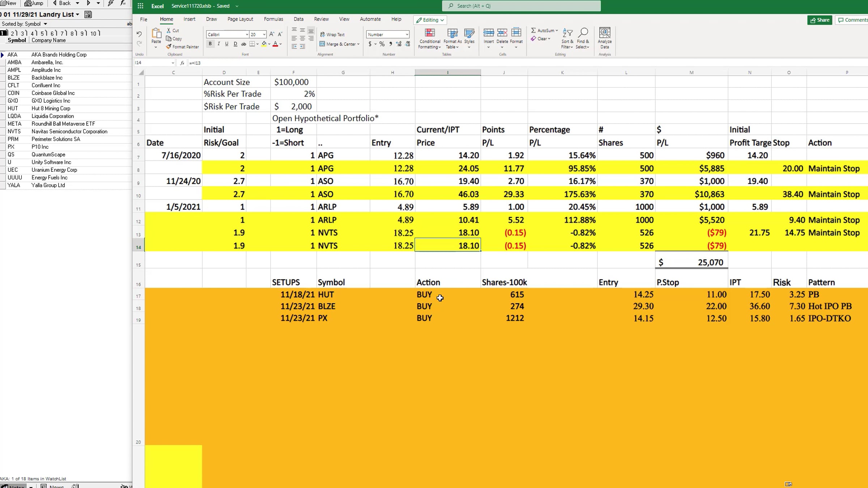This screenshot has width=868, height=488.
Task: Click the Excel search box
Action: pos(521,6)
